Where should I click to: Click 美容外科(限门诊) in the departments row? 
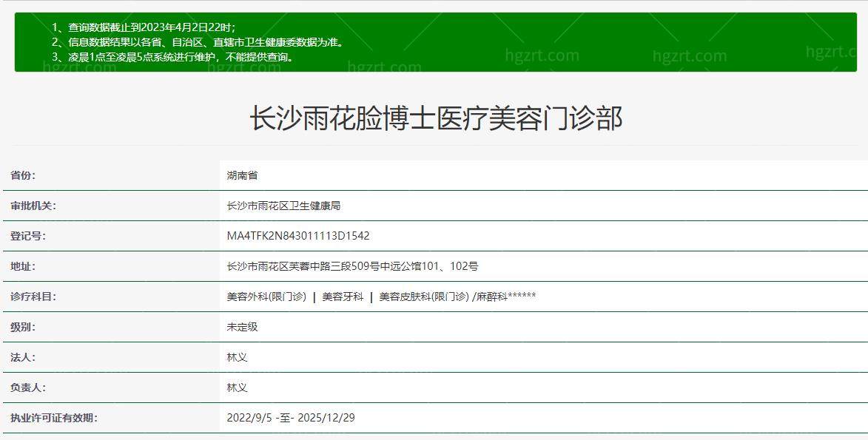click(266, 297)
